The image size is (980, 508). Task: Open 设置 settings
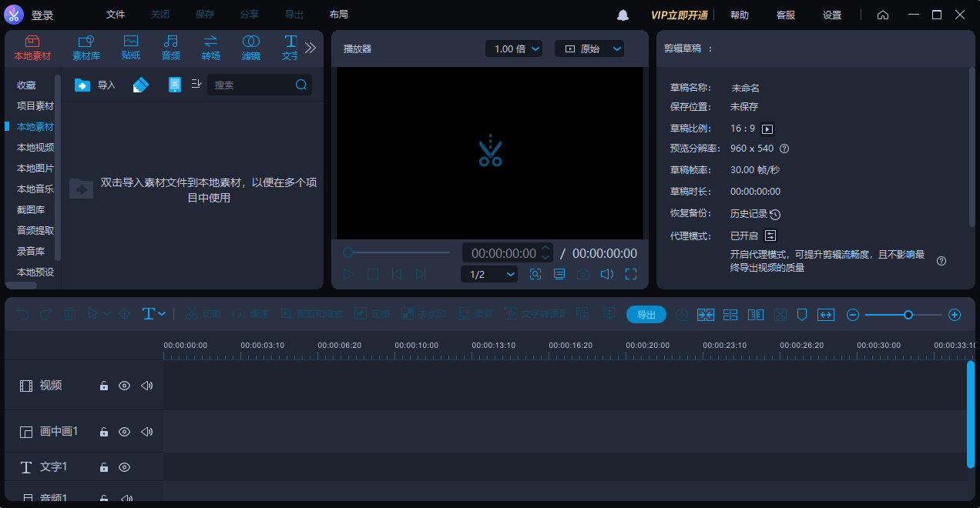pos(832,15)
